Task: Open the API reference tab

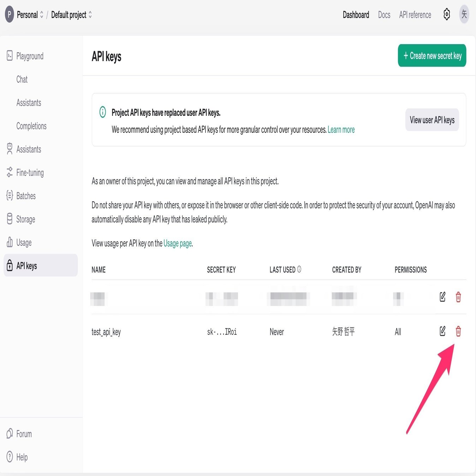Action: 415,15
